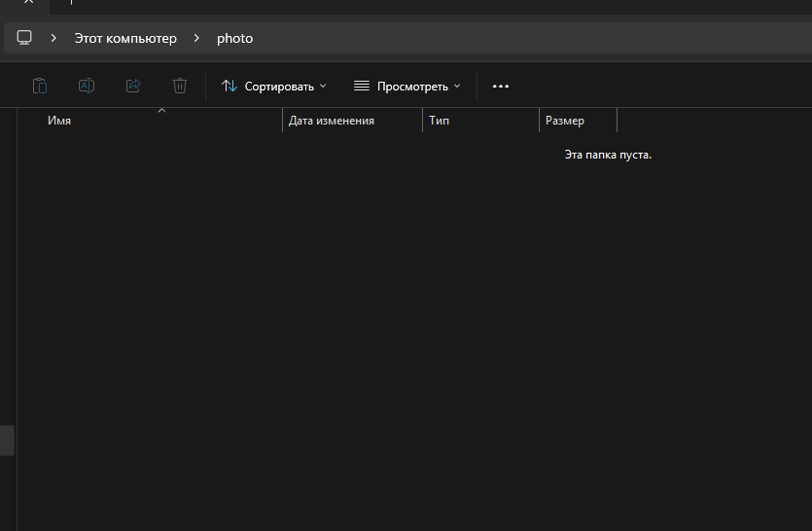The width and height of the screenshot is (812, 531).
Task: Sort by Дата изменения column header
Action: coord(332,121)
